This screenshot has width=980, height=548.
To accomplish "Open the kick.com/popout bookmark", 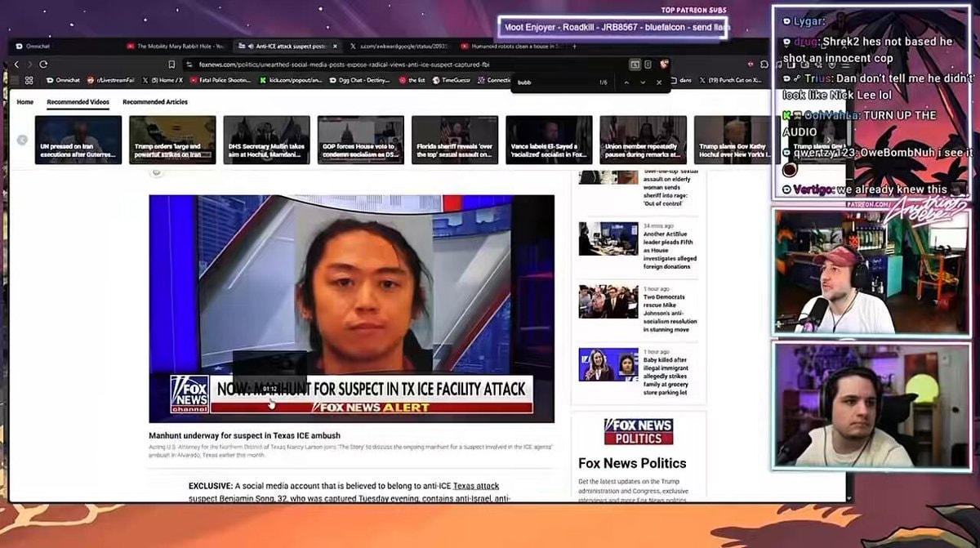I will 291,80.
